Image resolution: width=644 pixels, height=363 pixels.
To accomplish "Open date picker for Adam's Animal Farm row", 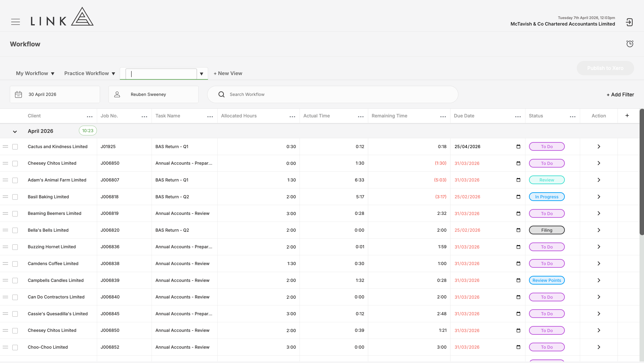I will 518,180.
